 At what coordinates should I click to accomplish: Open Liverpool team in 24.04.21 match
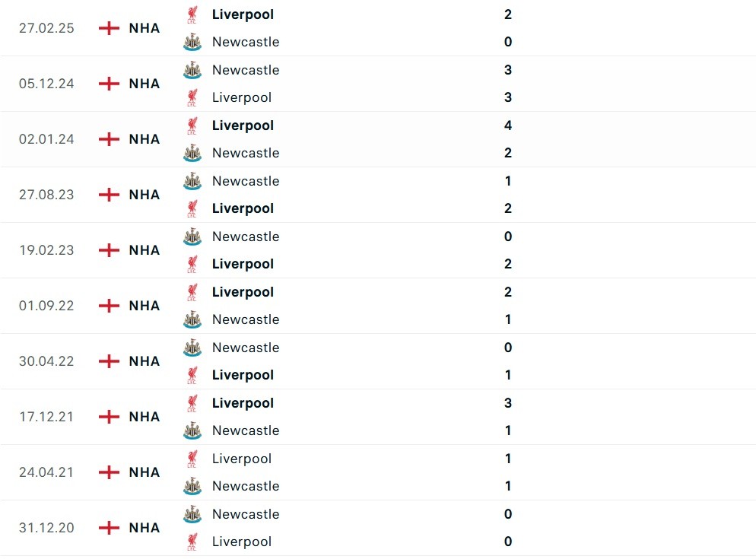241,459
